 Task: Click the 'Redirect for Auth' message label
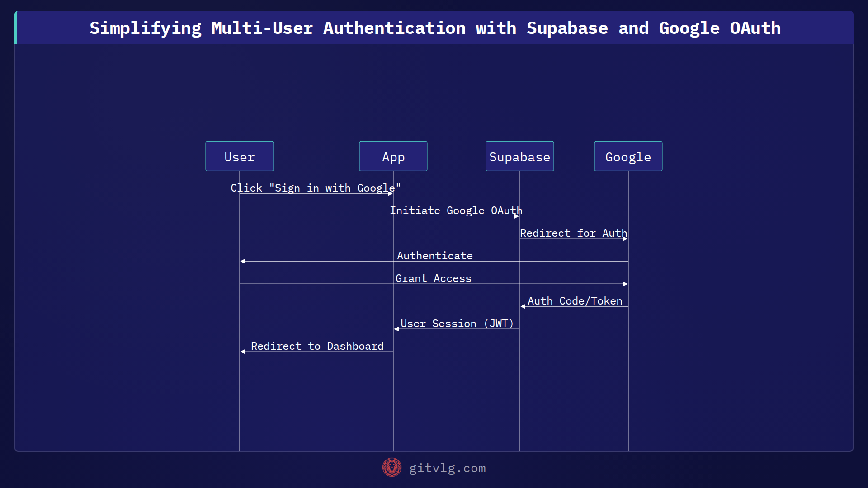coord(574,233)
